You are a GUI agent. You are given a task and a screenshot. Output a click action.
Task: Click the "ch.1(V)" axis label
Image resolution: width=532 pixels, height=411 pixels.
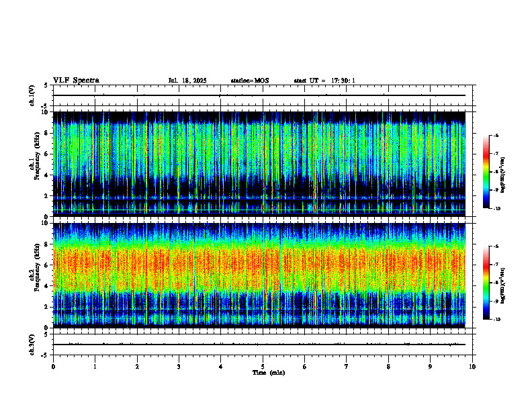point(32,95)
